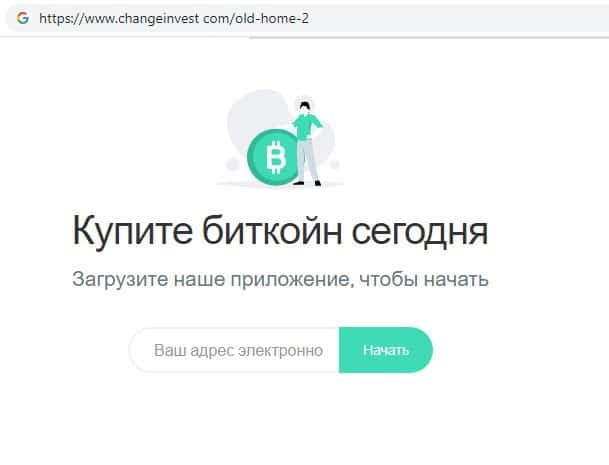Image resolution: width=609 pixels, height=465 pixels.
Task: Click empty address bar area right of URL
Action: pos(458,18)
